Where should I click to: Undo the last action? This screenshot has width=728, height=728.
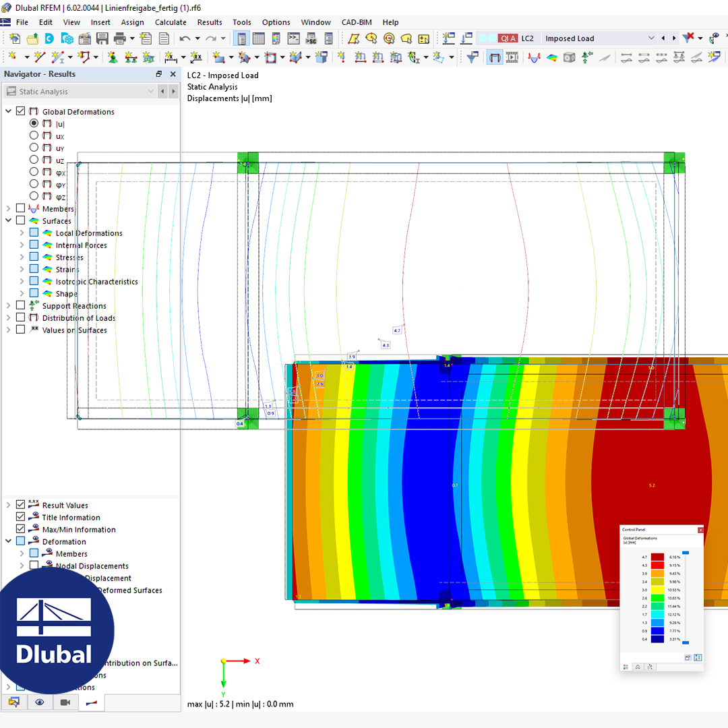[x=185, y=38]
